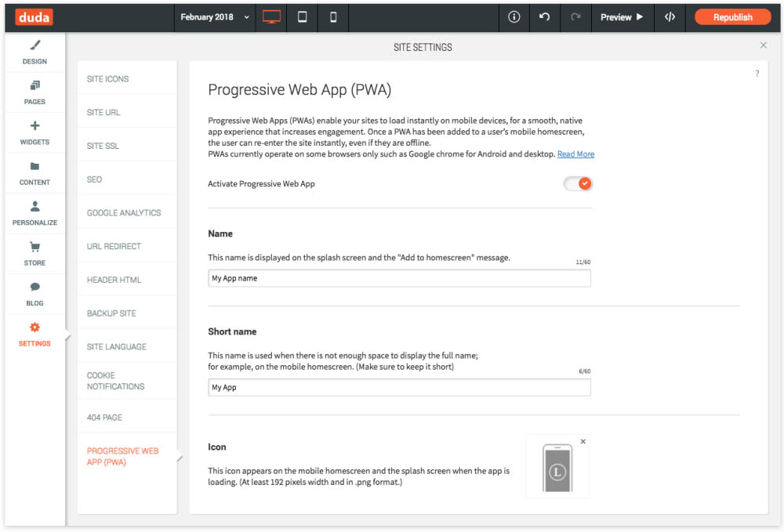This screenshot has width=784, height=532.
Task: Remove the PWA icon image
Action: click(x=583, y=442)
